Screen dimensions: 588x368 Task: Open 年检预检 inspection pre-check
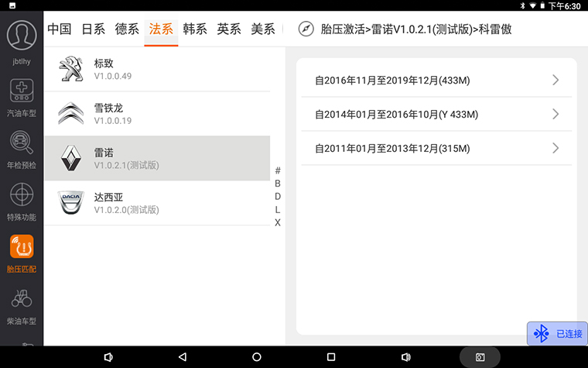tap(22, 150)
